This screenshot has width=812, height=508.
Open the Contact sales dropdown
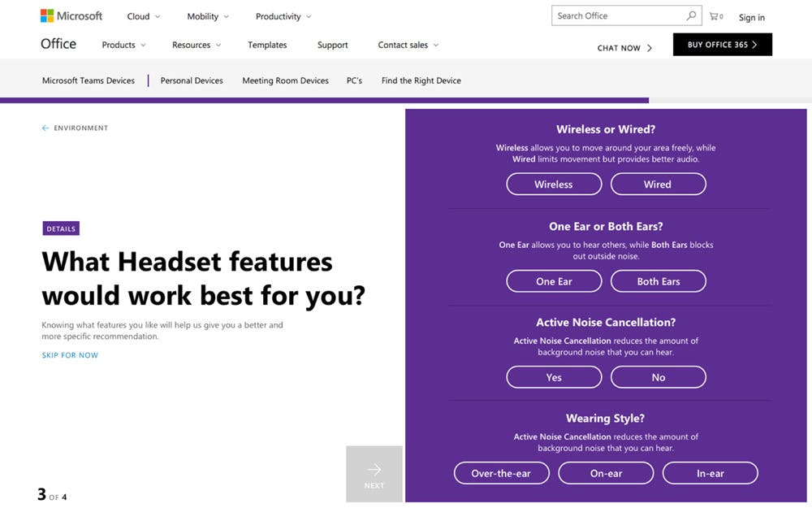point(408,45)
